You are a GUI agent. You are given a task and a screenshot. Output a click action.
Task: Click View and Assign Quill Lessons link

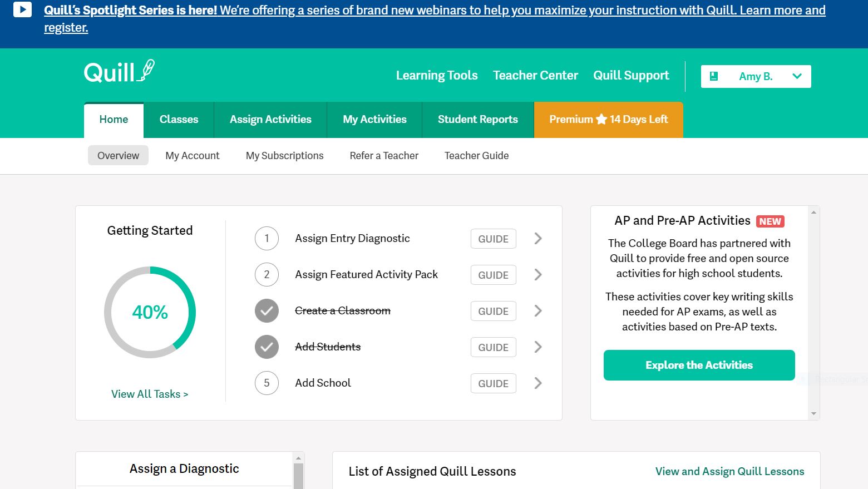click(x=729, y=471)
